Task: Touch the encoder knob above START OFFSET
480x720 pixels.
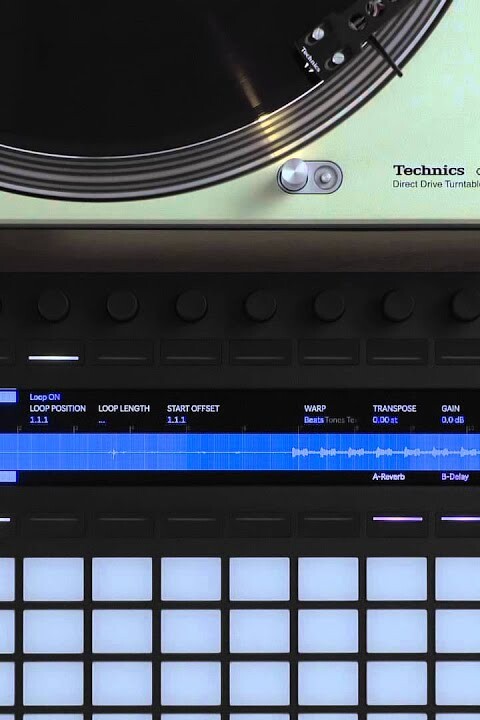Action: 191,305
